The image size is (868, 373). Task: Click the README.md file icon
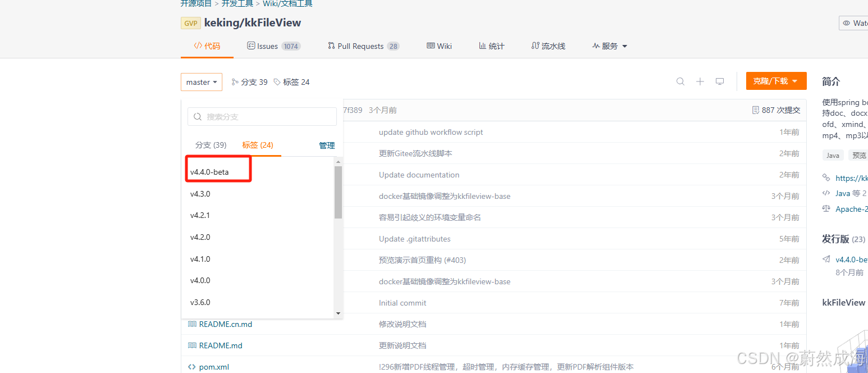[x=192, y=345]
